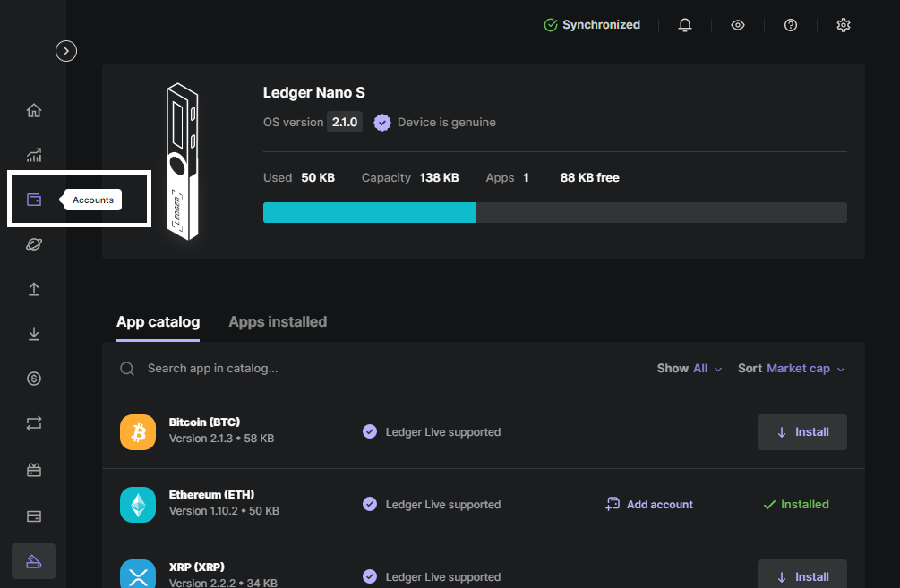
Task: Click the Bitcoin (BTC) app name
Action: point(204,422)
